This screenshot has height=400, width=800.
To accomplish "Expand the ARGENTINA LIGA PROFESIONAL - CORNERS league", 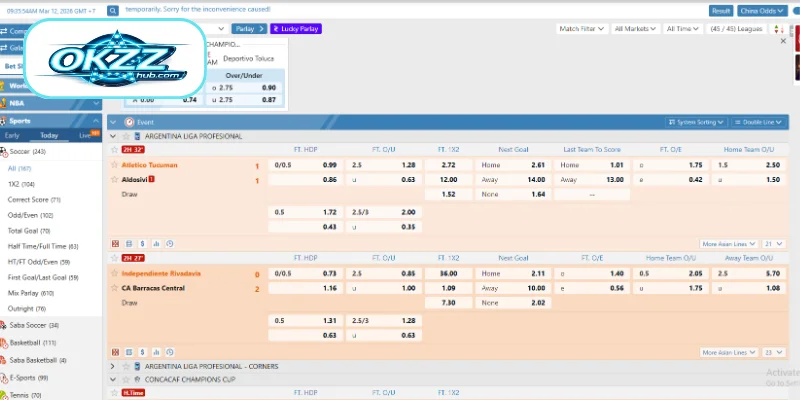I will (113, 367).
